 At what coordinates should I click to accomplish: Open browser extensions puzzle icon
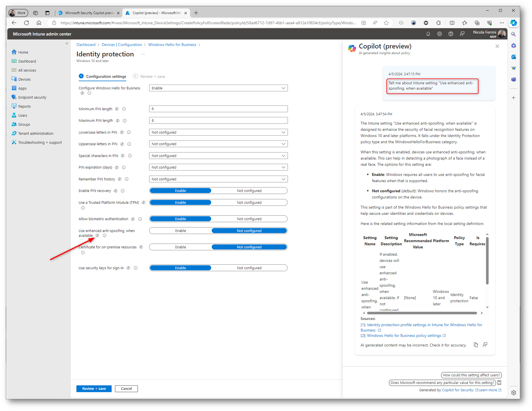coord(438,23)
